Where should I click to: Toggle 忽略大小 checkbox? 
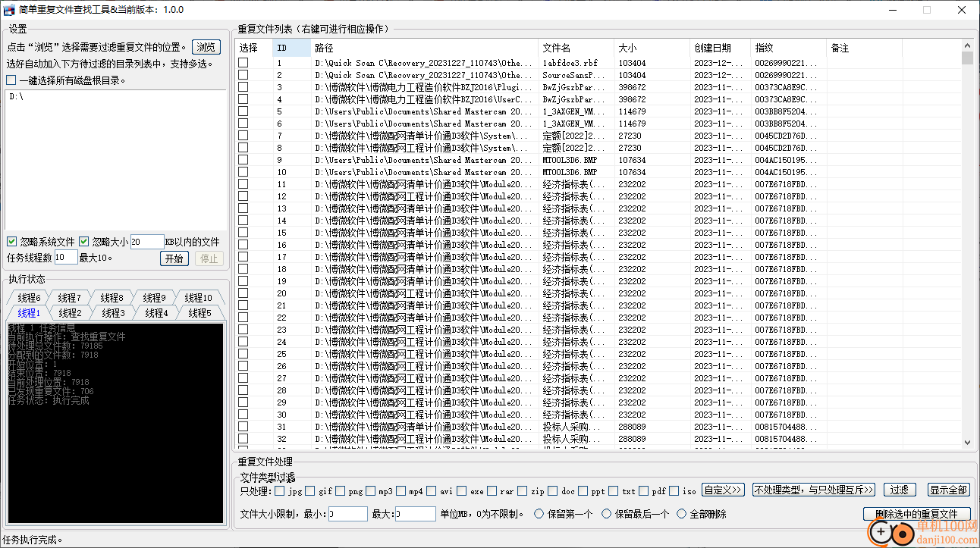(84, 242)
